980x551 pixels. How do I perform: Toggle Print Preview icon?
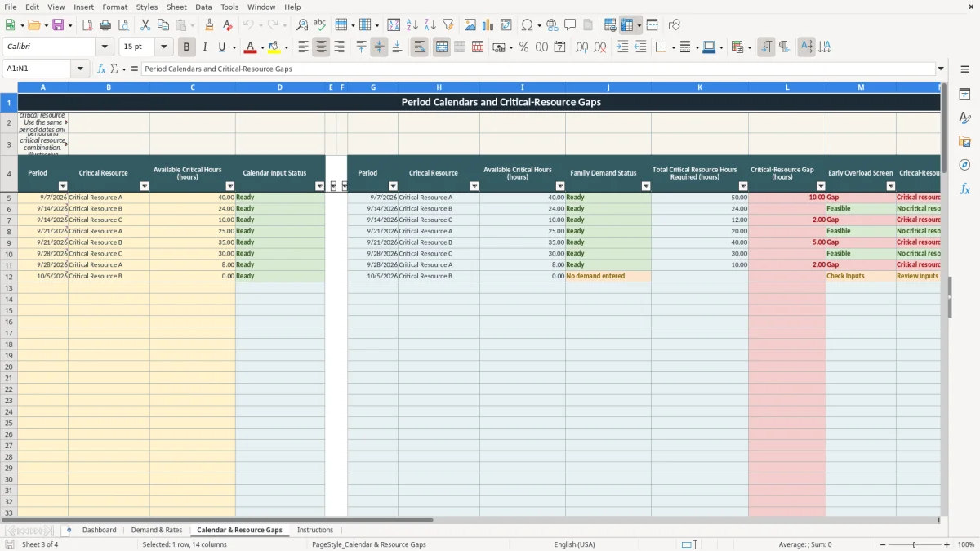pyautogui.click(x=123, y=25)
